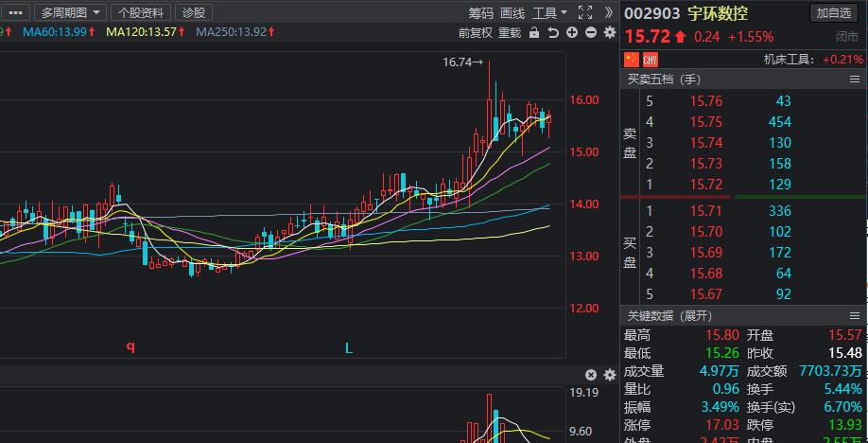The width and height of the screenshot is (868, 443).
Task: Toggle the 筹码 chip distribution view
Action: 480,12
